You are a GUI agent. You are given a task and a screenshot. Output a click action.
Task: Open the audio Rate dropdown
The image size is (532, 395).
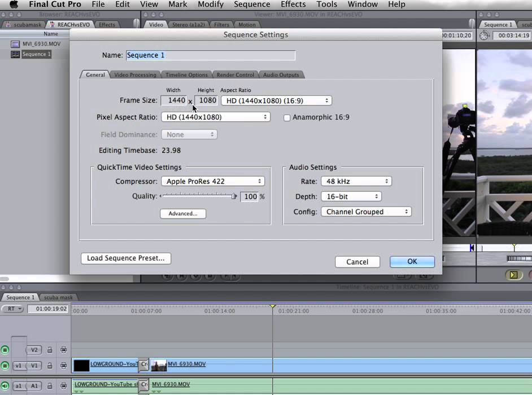(356, 181)
